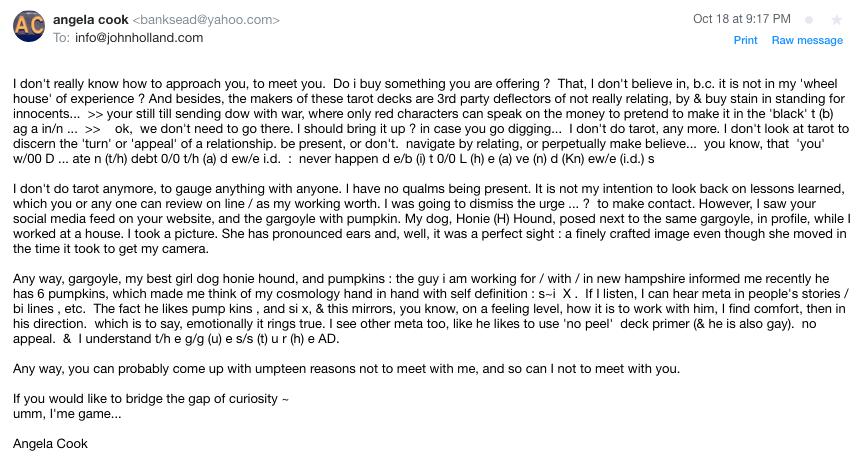
Task: Click paragraph starting 'I don't really know how'
Action: coord(431,121)
